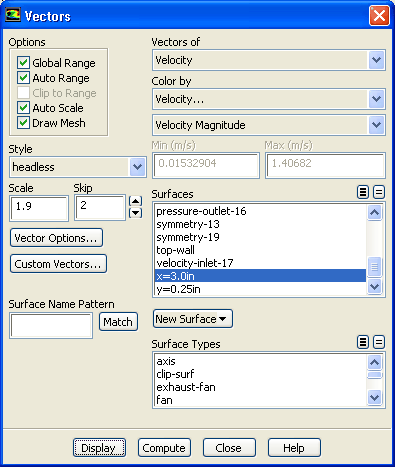Viewport: 395px width, 467px height.
Task: Toggle the Draw Mesh checkbox
Action: point(23,123)
